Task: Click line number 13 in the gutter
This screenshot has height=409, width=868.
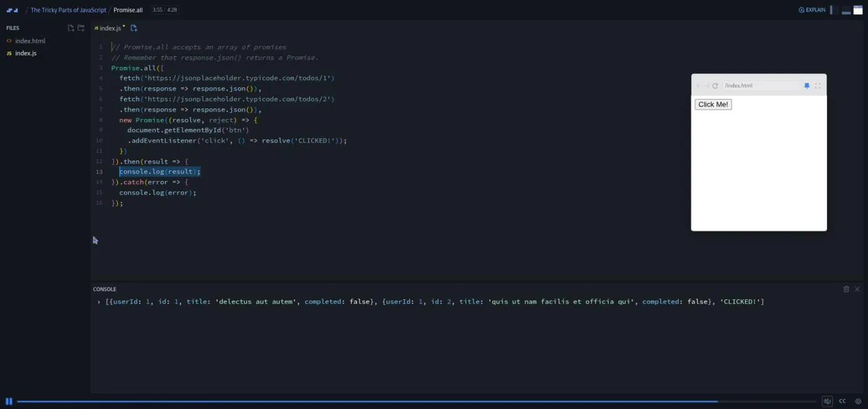Action: tap(99, 172)
